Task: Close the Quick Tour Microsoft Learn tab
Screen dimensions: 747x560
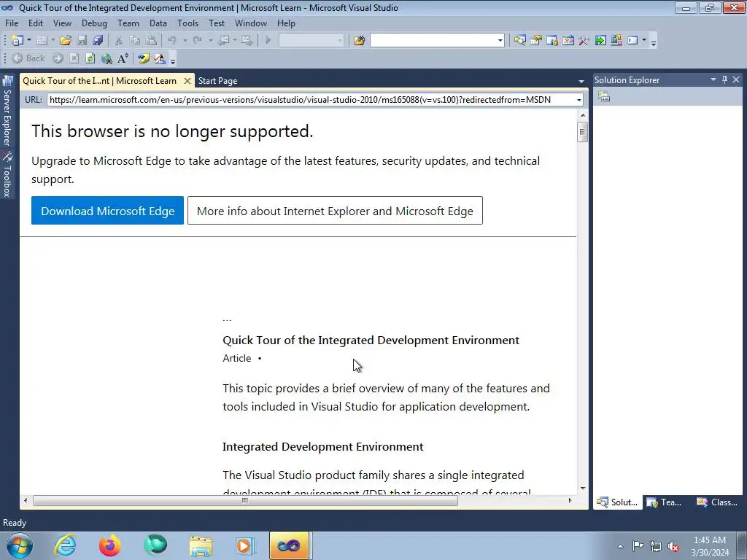Action: (187, 81)
